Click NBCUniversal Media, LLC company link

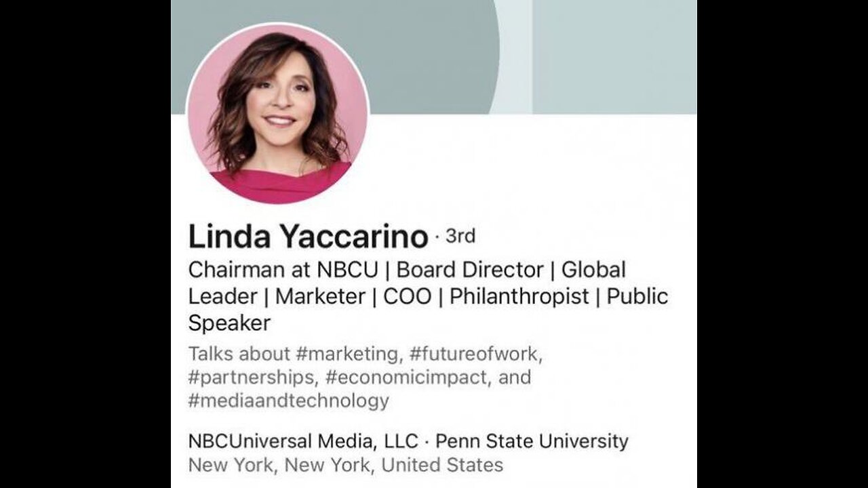(302, 441)
